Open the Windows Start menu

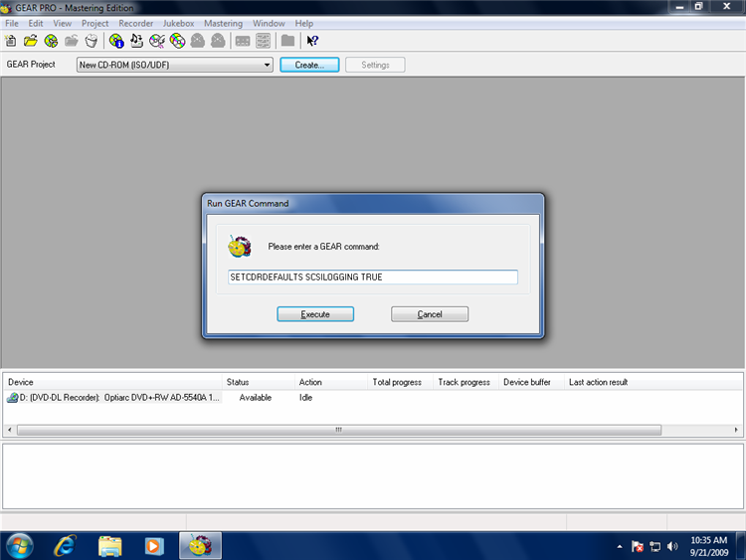20,546
